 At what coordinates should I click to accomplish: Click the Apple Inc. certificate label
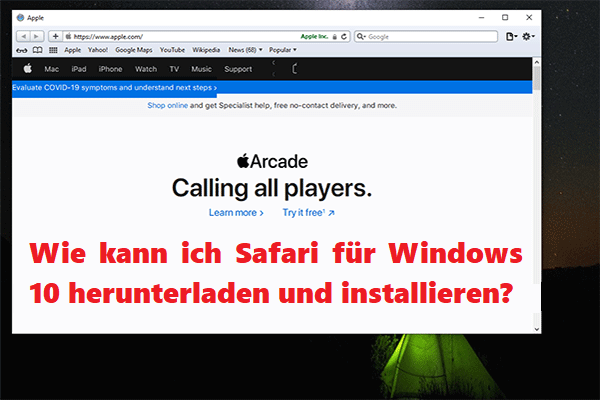coord(314,36)
